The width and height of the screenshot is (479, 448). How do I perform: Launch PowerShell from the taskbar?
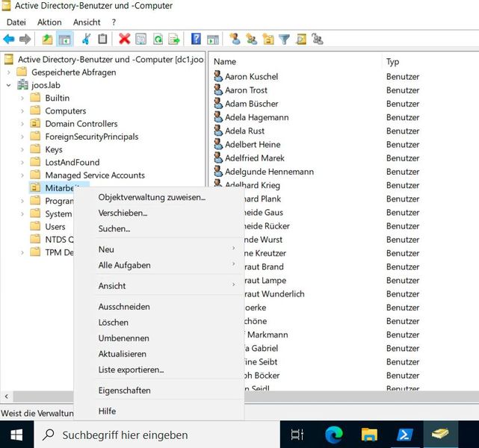(404, 434)
